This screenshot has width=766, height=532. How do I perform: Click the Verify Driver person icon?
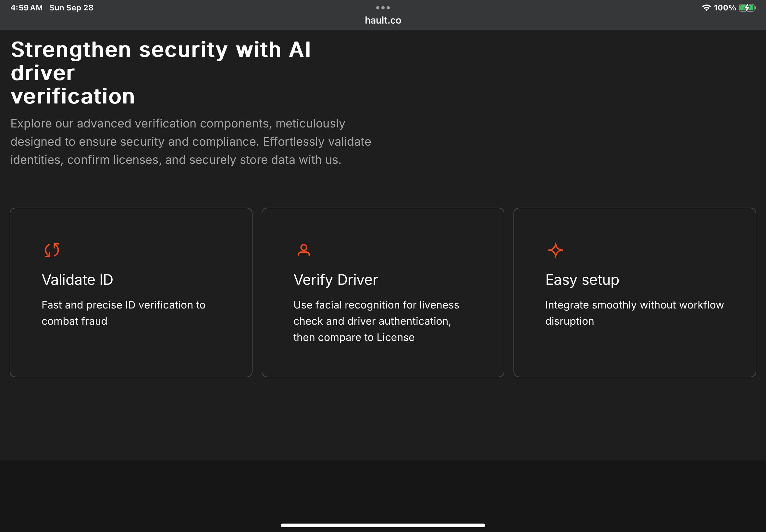pos(303,250)
